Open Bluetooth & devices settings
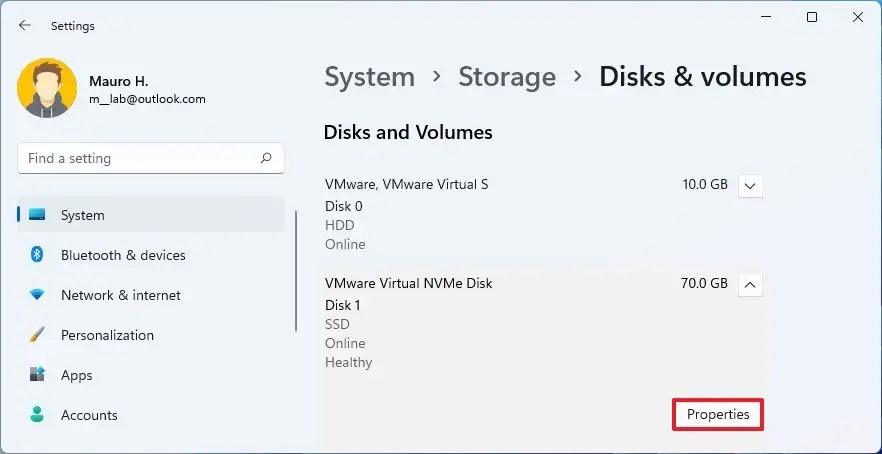The width and height of the screenshot is (882, 454). 151,255
